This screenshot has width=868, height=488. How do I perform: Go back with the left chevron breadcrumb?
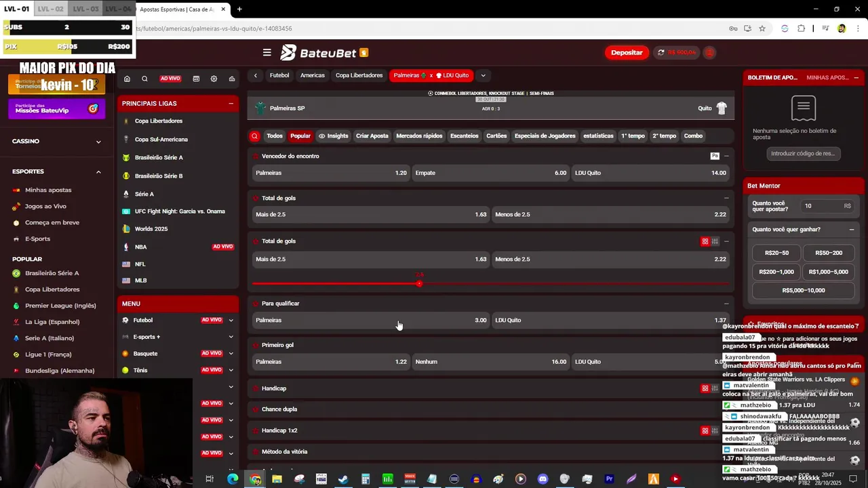coord(255,75)
